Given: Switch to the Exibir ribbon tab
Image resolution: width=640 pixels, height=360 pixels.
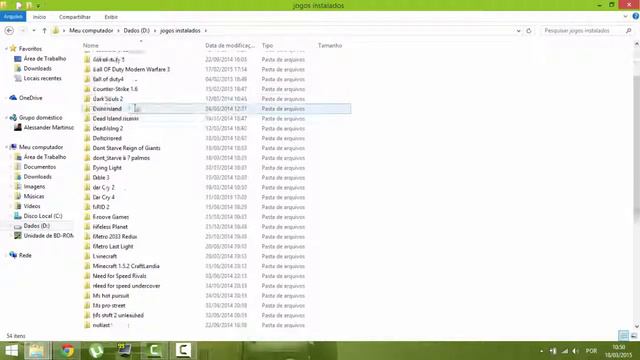Looking at the screenshot, I should click(111, 17).
